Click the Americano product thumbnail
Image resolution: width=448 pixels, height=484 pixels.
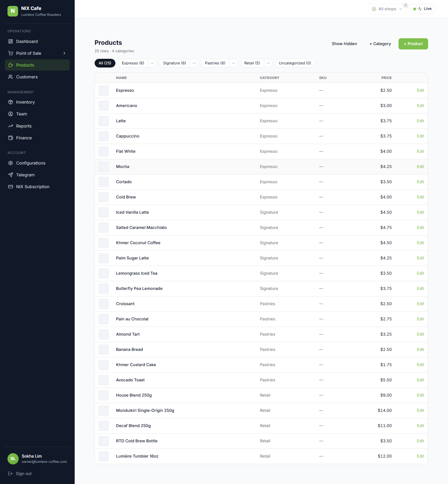pos(104,106)
